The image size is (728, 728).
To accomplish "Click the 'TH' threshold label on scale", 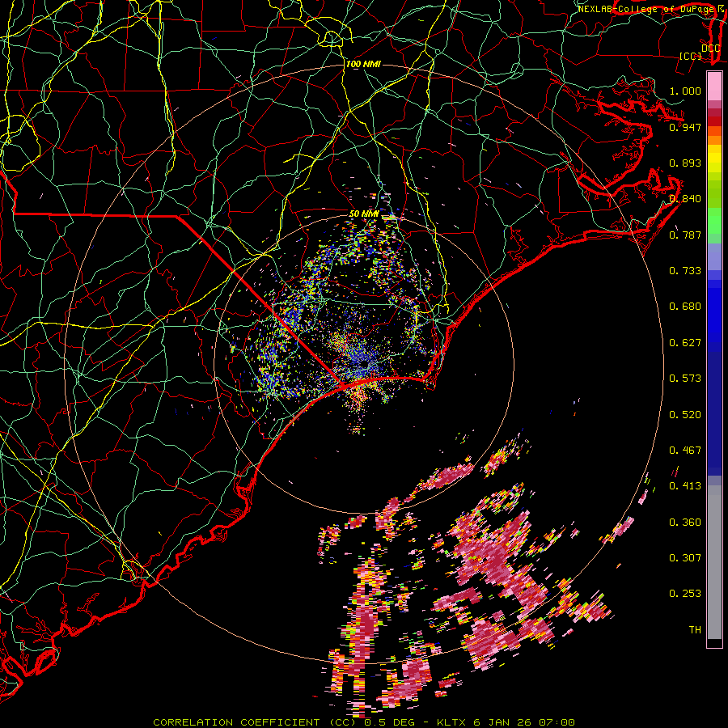I will click(x=695, y=630).
